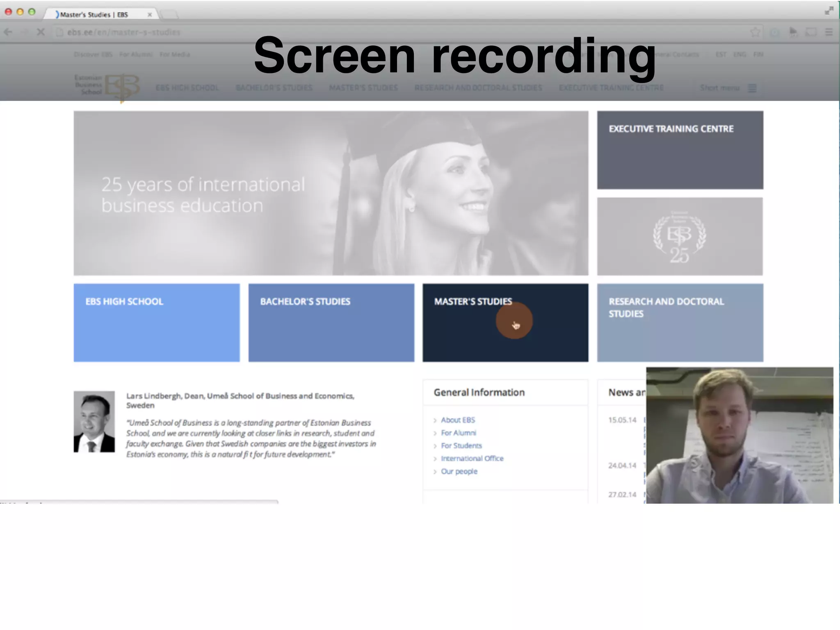Click the Short menu label
840x630 pixels.
click(x=719, y=88)
